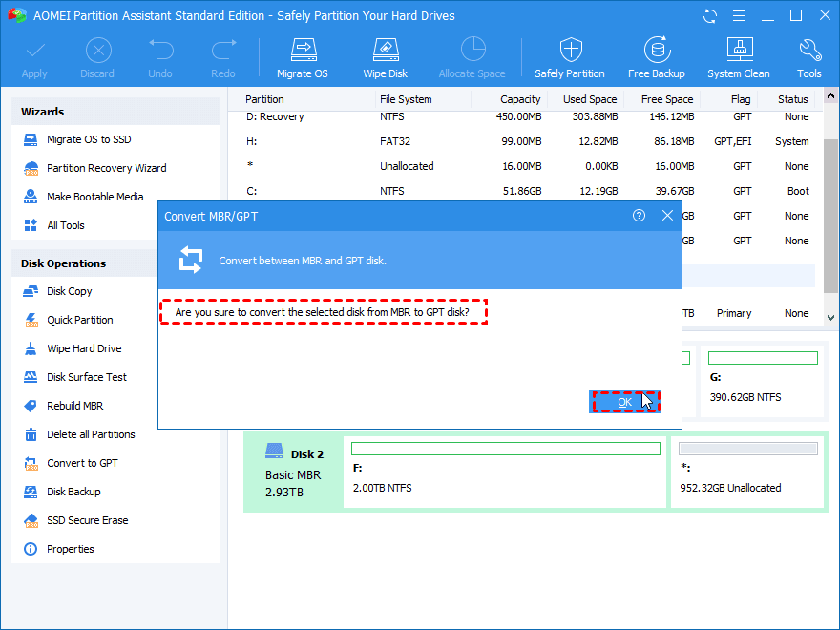
Task: Open Partition Recovery Wizard
Action: tap(106, 168)
